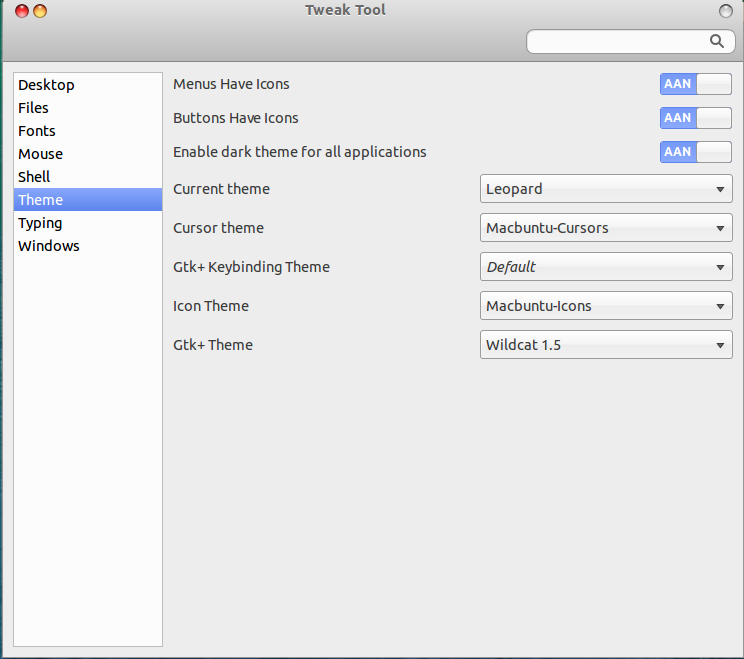This screenshot has width=744, height=659.
Task: Switch to the Typing settings
Action: (40, 223)
